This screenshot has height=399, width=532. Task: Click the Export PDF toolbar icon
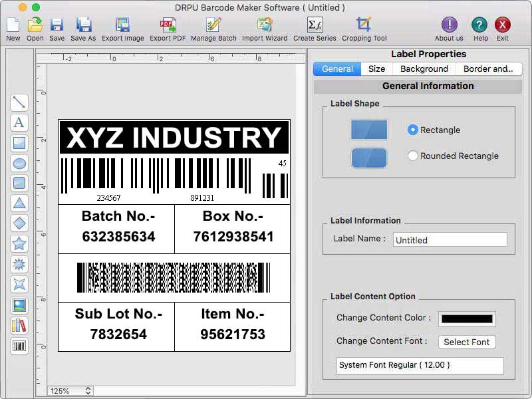[x=168, y=29]
